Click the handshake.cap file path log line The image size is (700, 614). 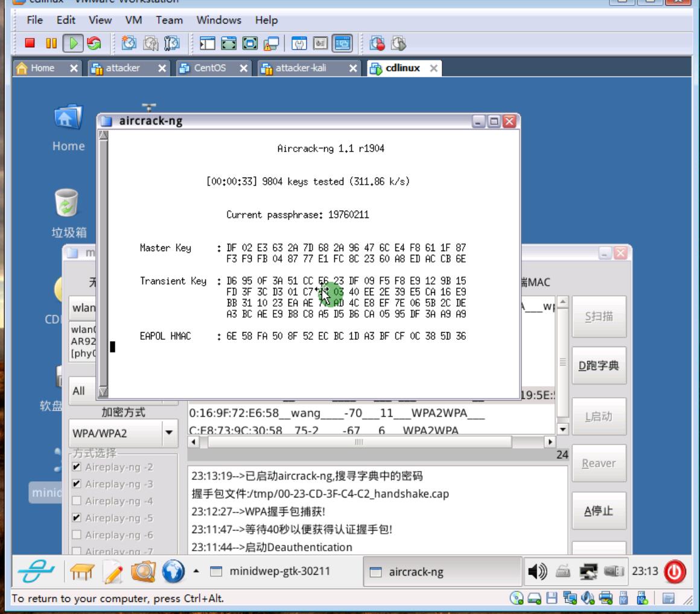320,494
